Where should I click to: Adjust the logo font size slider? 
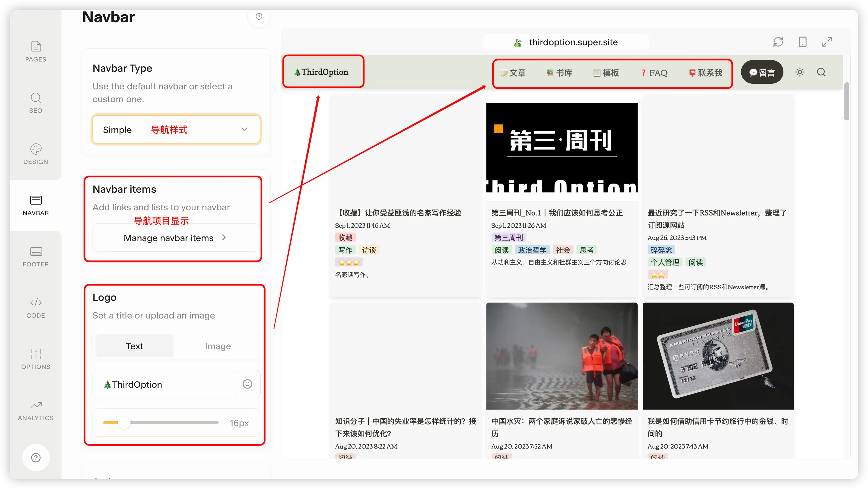[124, 423]
